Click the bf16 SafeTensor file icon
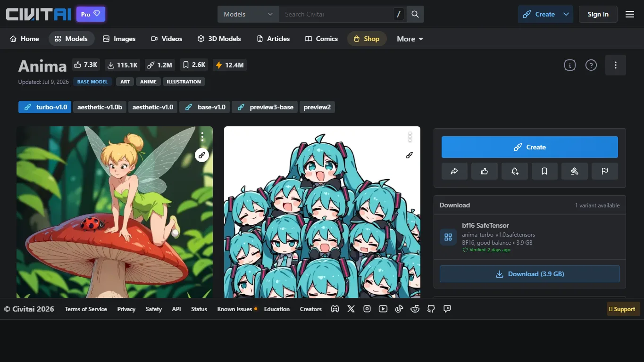 (x=448, y=237)
